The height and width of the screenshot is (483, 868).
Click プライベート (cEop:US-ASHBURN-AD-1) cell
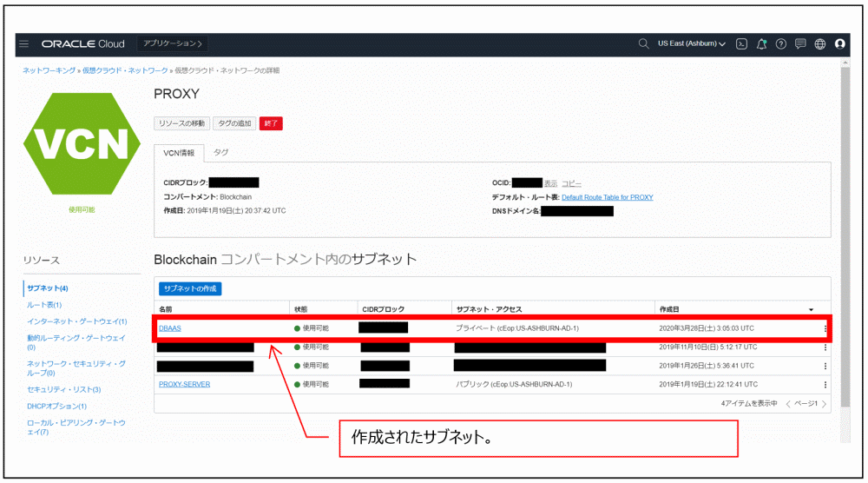(x=517, y=328)
